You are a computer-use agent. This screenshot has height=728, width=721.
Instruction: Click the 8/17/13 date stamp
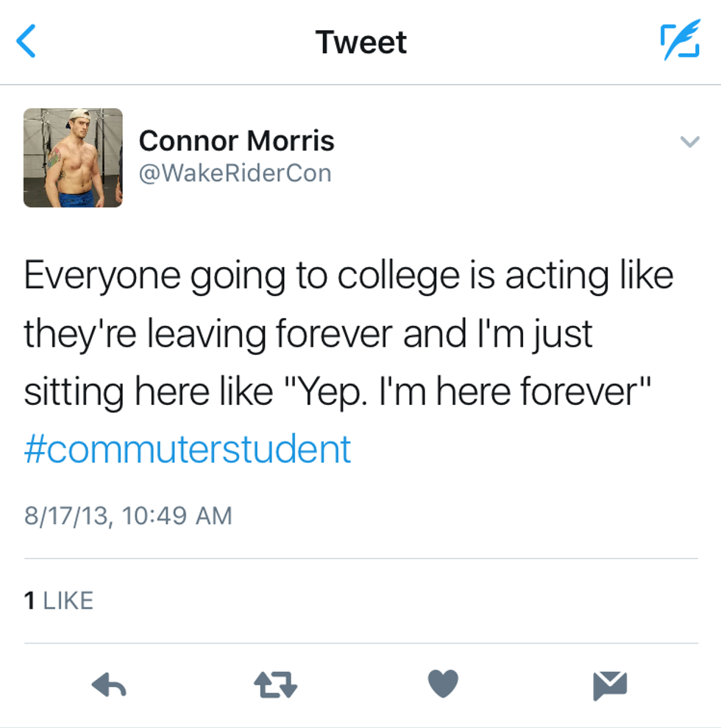coord(68,515)
